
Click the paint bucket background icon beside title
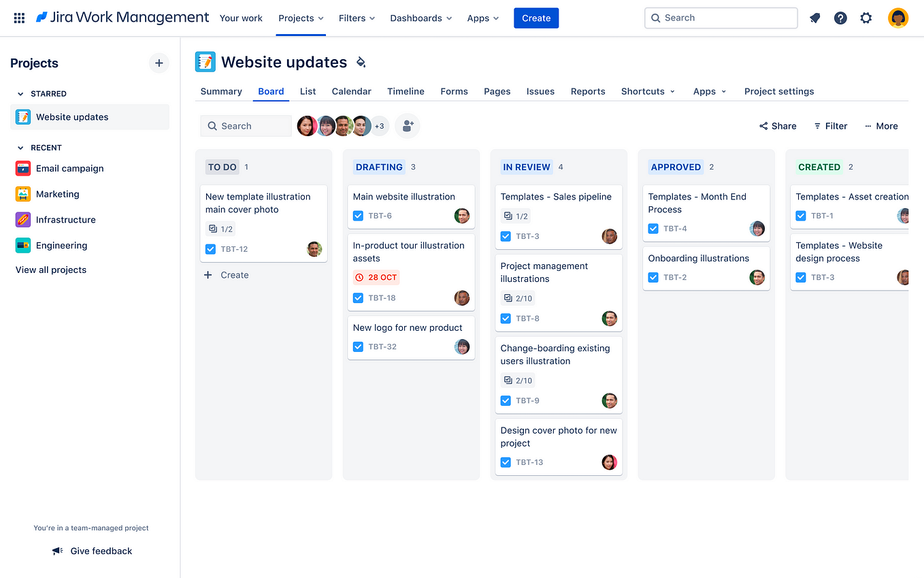[361, 63]
